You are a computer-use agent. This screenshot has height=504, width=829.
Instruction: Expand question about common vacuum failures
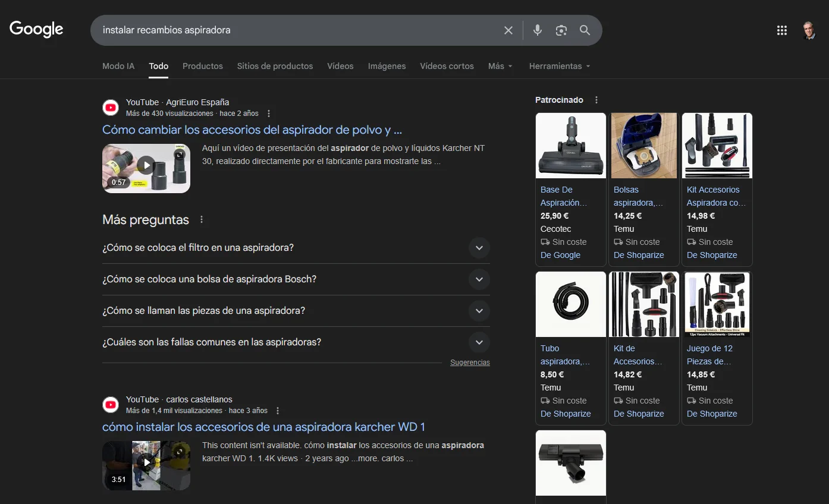coord(479,342)
